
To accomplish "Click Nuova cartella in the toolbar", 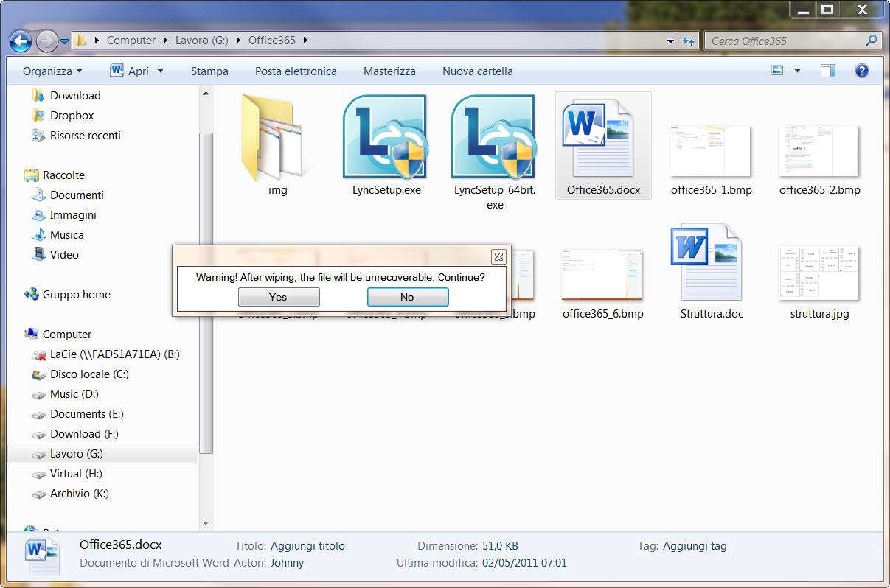I will click(x=477, y=71).
